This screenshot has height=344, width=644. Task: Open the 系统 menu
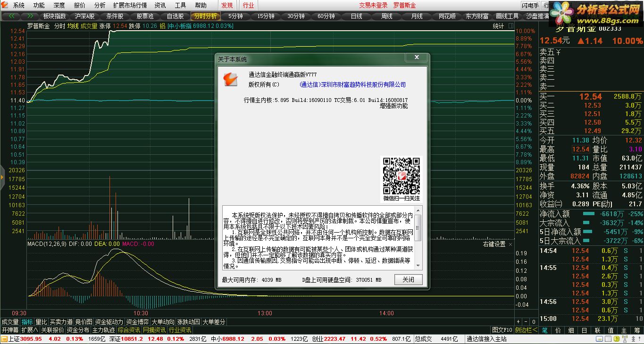tap(19, 5)
